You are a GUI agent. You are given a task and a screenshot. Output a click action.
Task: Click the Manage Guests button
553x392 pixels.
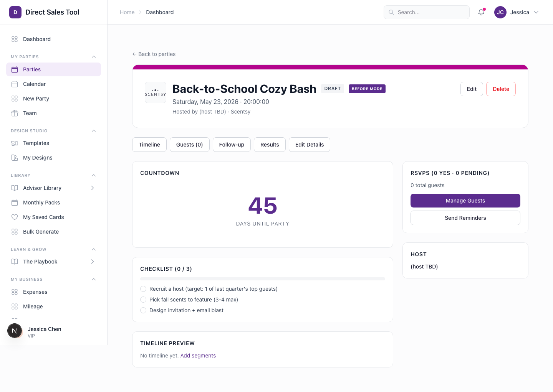point(465,201)
